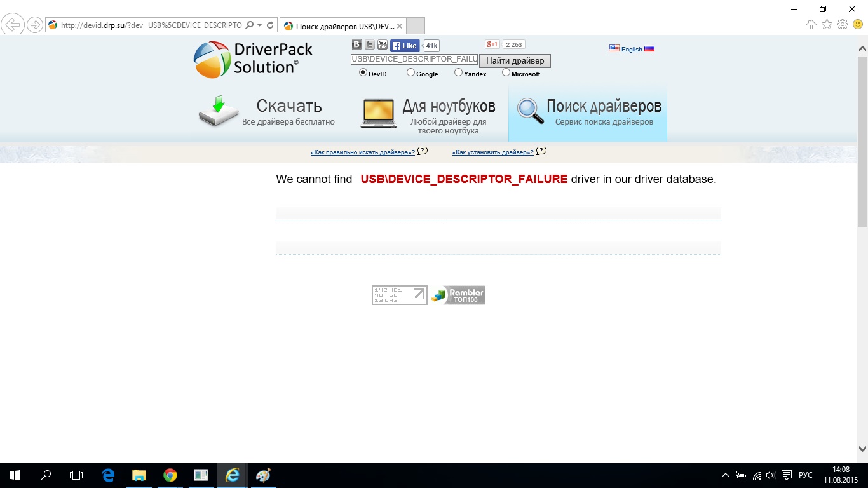
Task: Open the address bar search dropdown arrow
Action: 259,25
